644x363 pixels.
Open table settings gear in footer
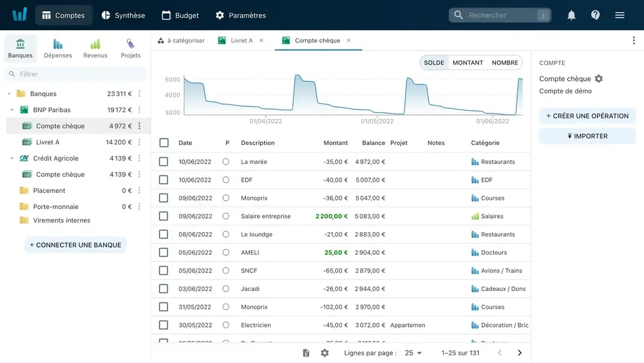tap(325, 353)
